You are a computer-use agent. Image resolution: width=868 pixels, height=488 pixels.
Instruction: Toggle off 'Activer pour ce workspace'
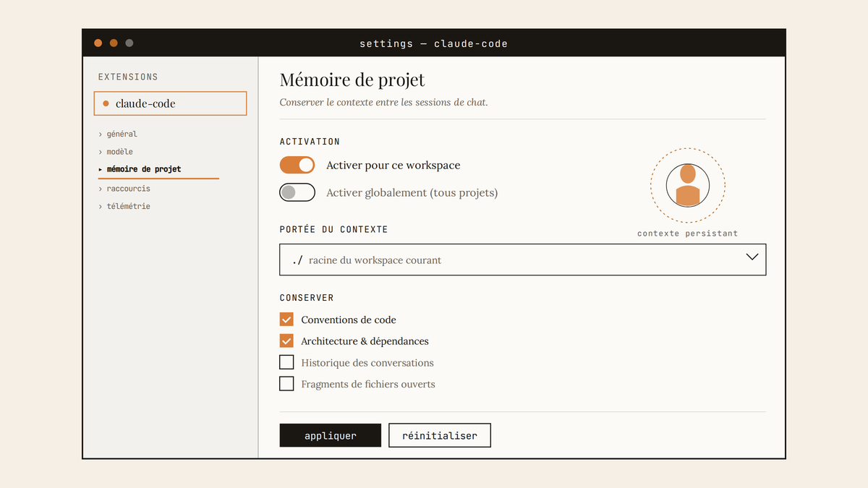pos(297,165)
